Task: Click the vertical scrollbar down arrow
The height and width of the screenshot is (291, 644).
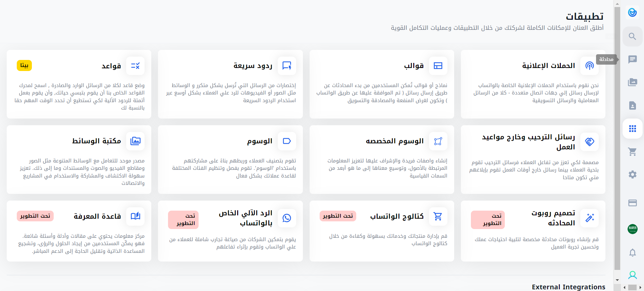Action: click(x=617, y=280)
